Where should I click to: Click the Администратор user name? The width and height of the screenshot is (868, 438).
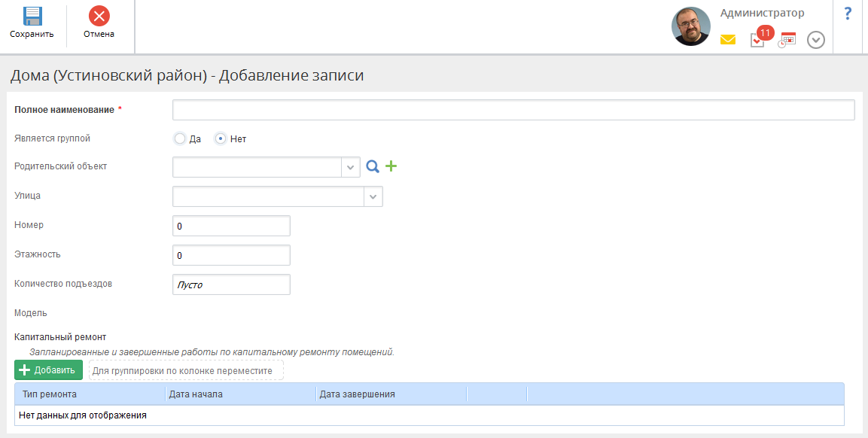tap(762, 13)
